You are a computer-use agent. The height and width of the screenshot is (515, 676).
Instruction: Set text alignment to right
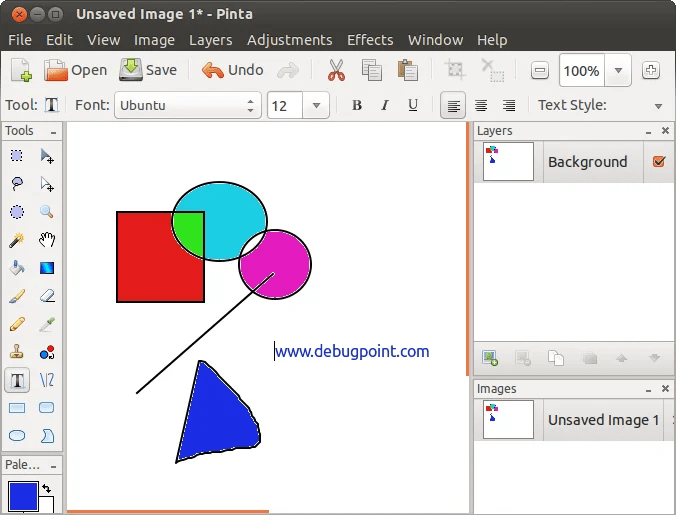tap(509, 105)
